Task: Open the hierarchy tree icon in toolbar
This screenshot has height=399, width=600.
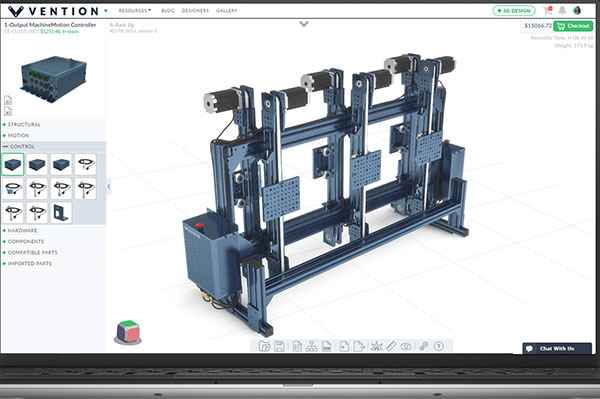Action: [x=311, y=346]
